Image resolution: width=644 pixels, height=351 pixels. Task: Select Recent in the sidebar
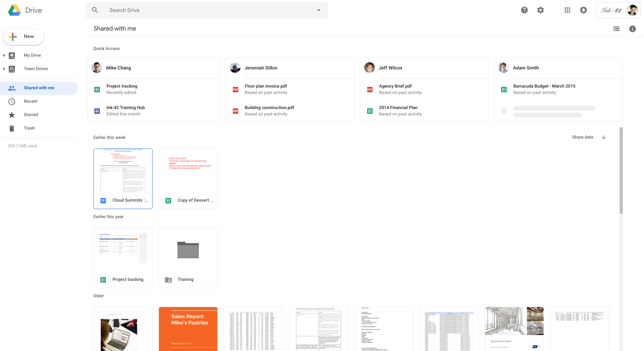(30, 101)
